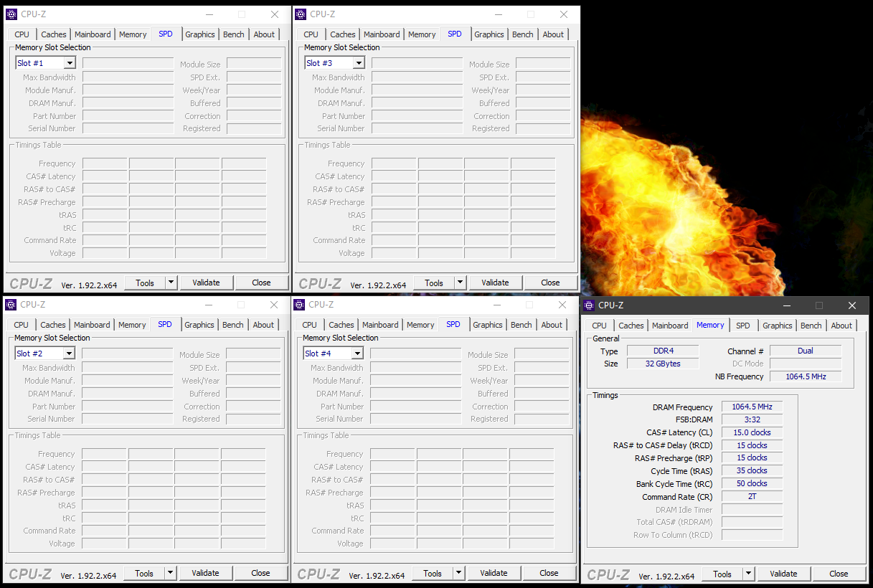
Task: Click Tools button in Slot #2 window
Action: [144, 573]
